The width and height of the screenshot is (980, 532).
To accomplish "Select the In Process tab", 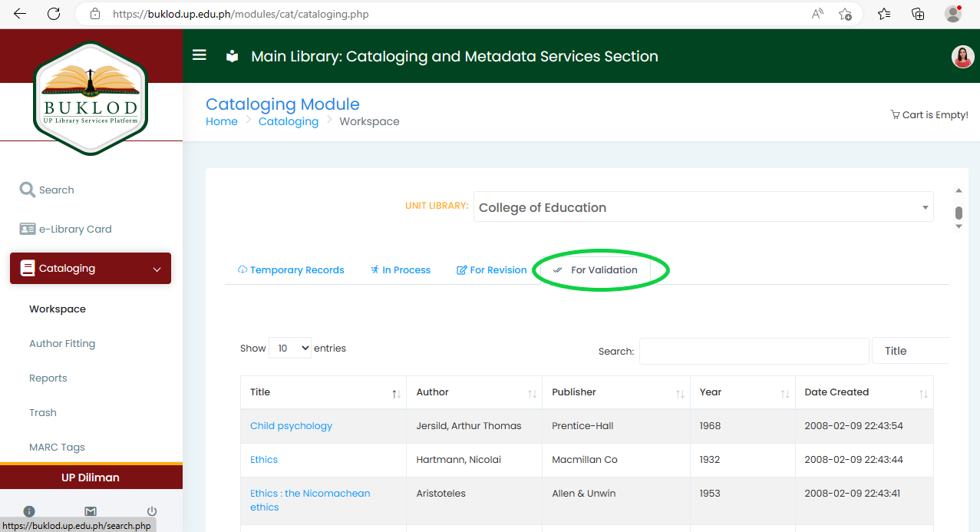I will pos(400,270).
